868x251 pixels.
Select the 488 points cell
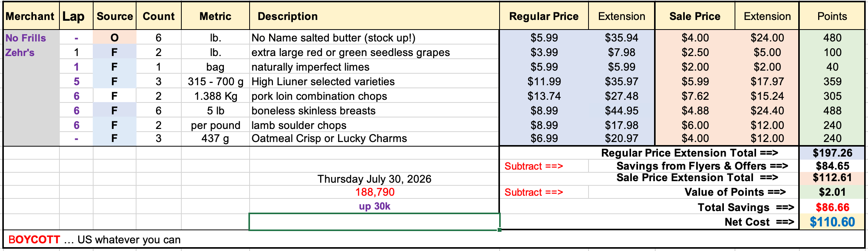tap(832, 111)
